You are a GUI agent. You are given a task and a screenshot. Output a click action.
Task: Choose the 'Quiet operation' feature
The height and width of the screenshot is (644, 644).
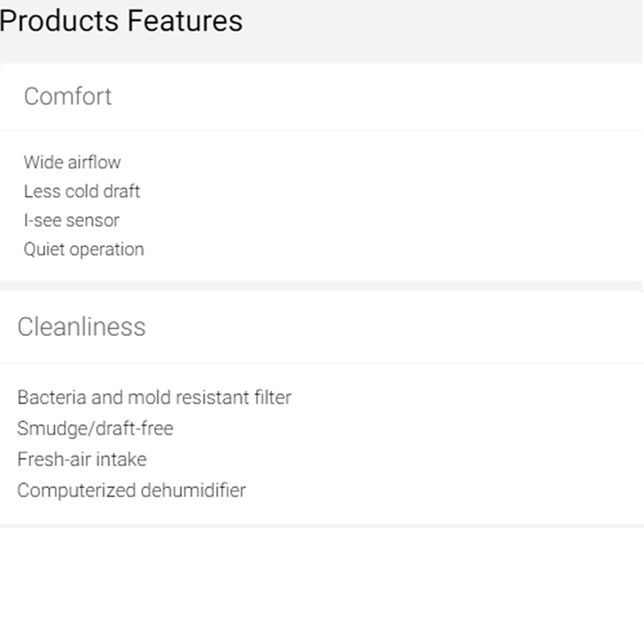point(83,249)
